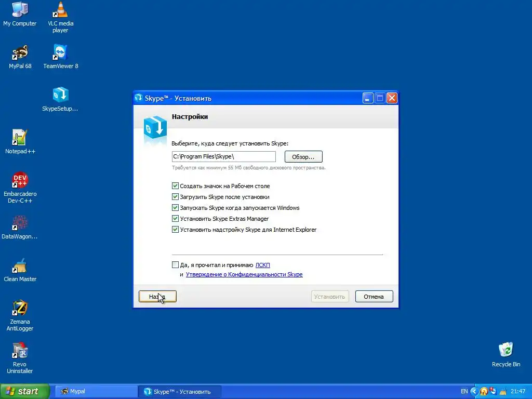Expand hidden tray icons arrow
This screenshot has width=532, height=399.
[x=474, y=391]
